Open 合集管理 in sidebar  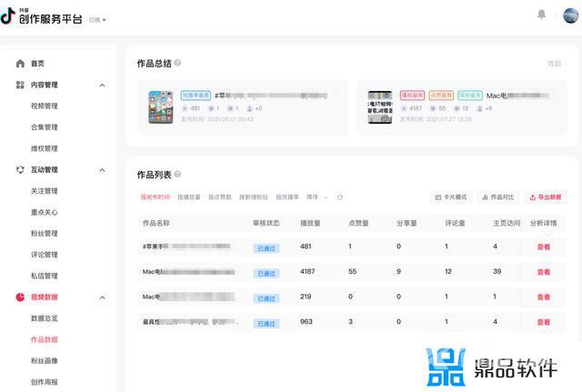(45, 127)
